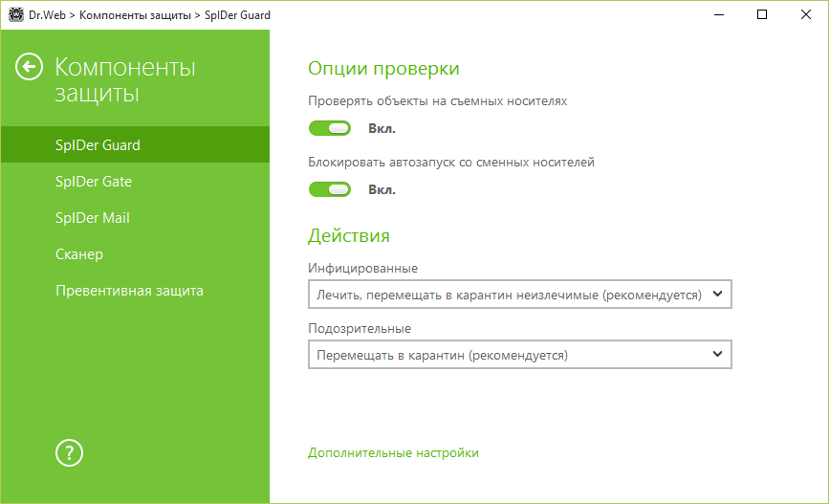Open help via question mark icon
This screenshot has width=829, height=504.
pyautogui.click(x=69, y=452)
